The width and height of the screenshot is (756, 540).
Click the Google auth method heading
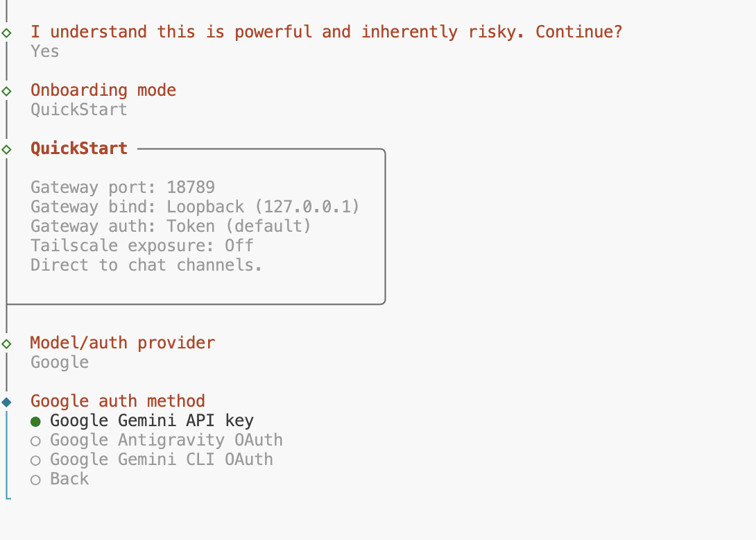(x=118, y=401)
